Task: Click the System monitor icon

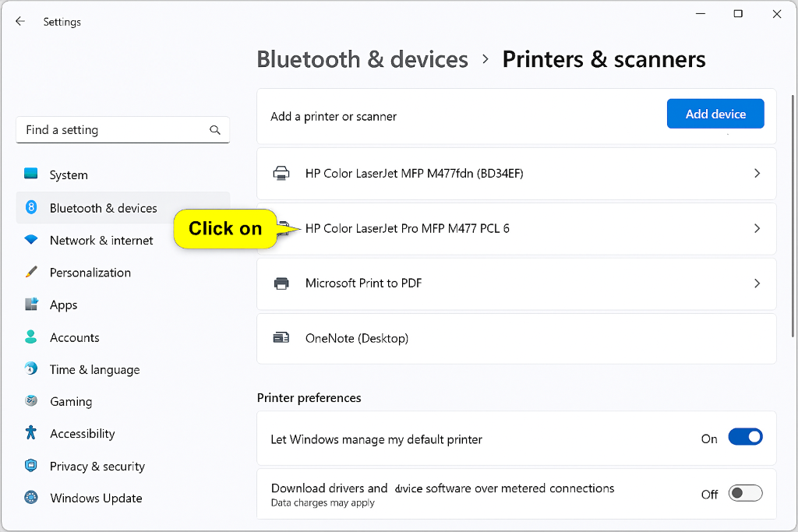Action: [x=31, y=174]
